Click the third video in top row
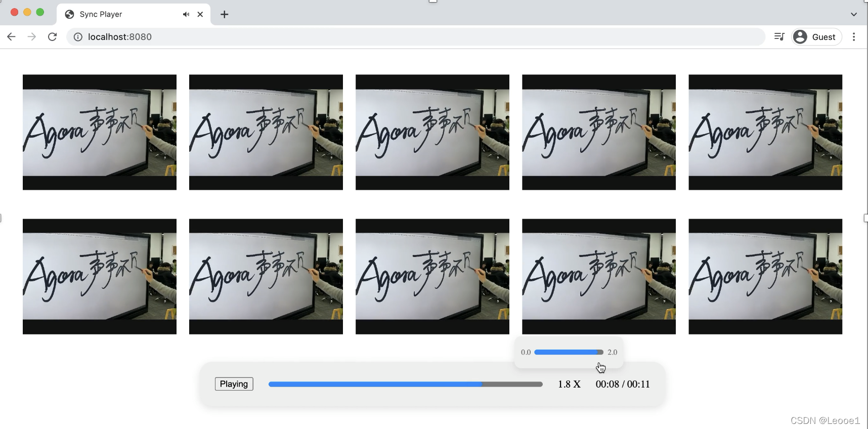Screen dimensions: 868x429 point(432,132)
